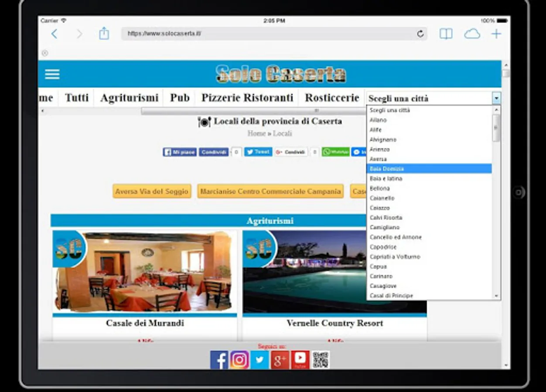Choose Capriati a Volturno from the list
Image resolution: width=546 pixels, height=392 pixels.
pyautogui.click(x=429, y=257)
